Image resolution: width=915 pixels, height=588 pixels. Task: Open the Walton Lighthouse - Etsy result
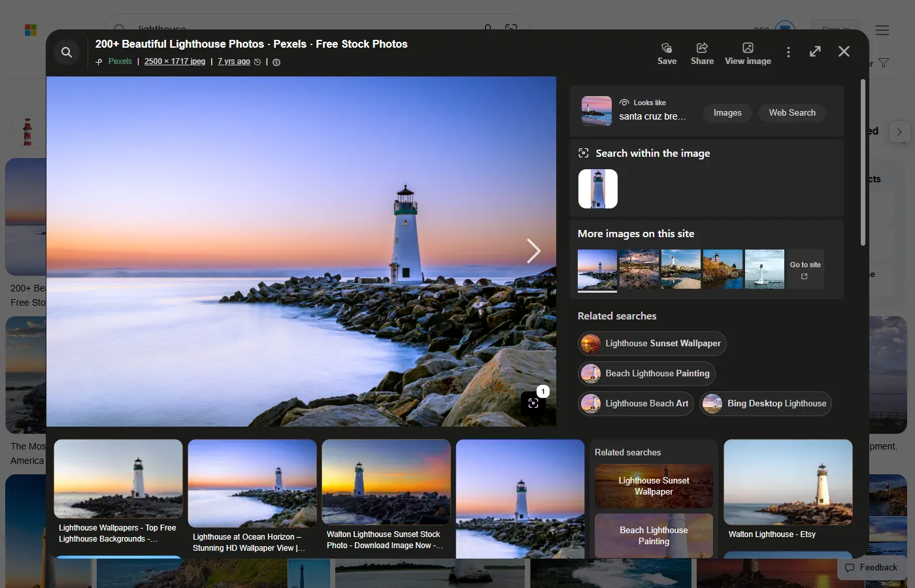coord(788,491)
